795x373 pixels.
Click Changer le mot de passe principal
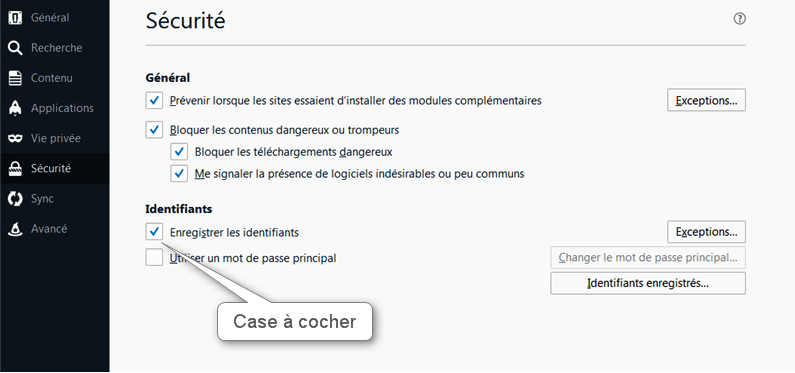(x=648, y=257)
